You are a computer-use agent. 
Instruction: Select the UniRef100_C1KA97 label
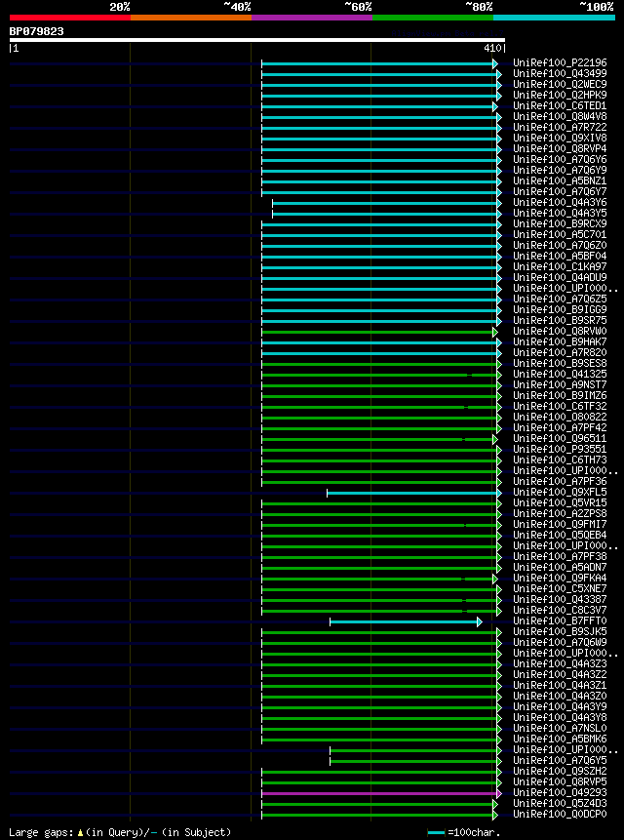560,266
